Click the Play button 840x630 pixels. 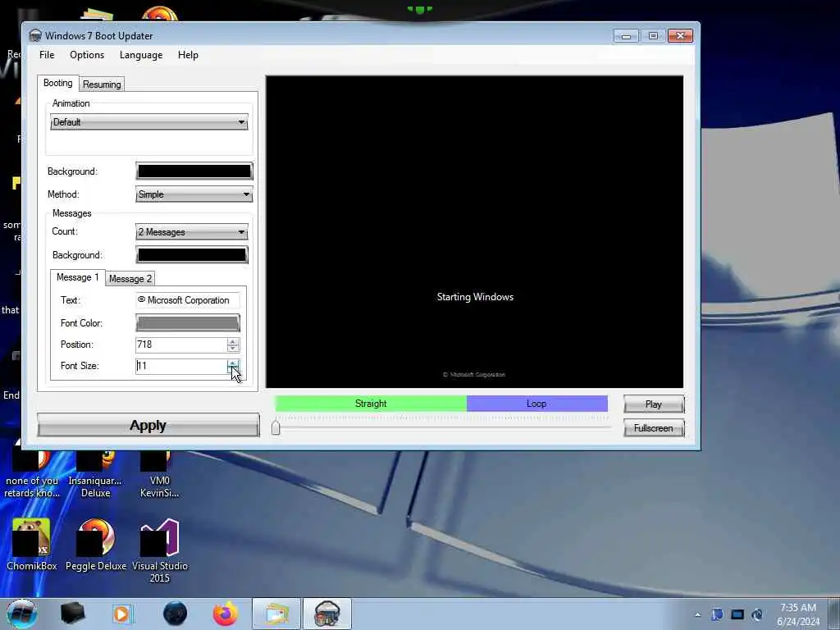pyautogui.click(x=654, y=404)
